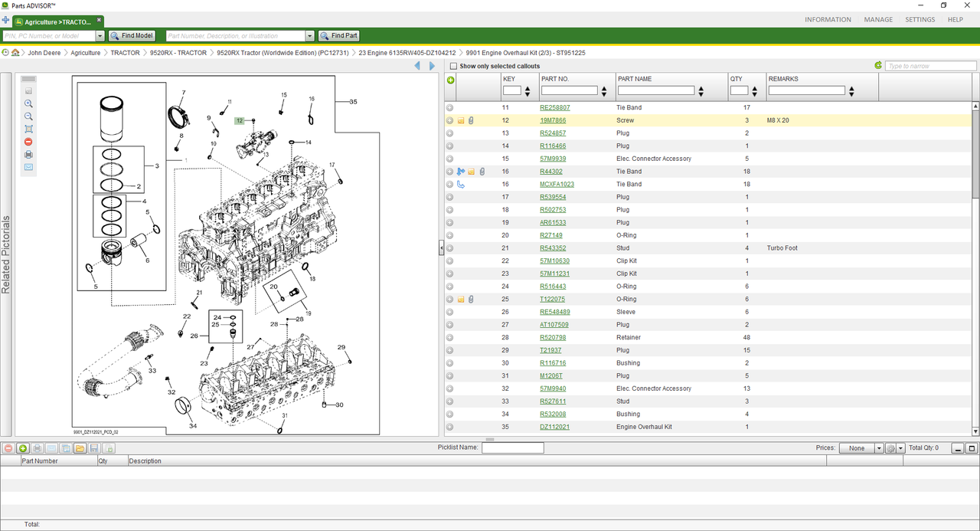
Task: Open the attachment paperclip on row 19M7866
Action: tap(471, 120)
